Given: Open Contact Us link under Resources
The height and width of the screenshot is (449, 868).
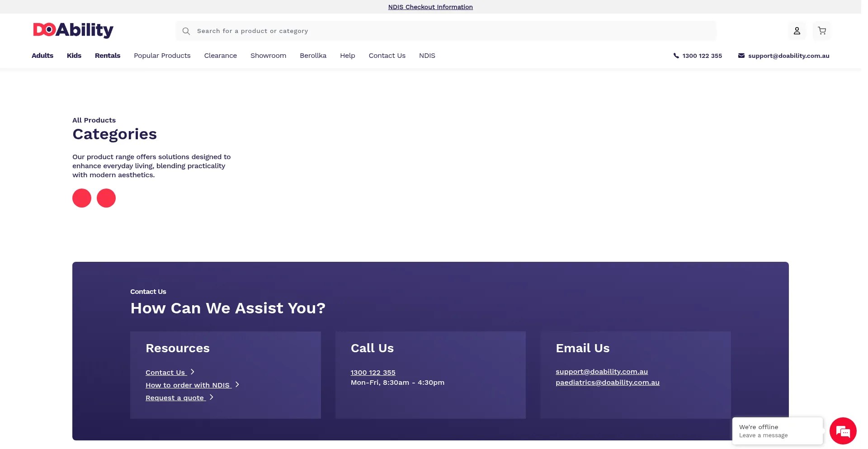Looking at the screenshot, I should (x=165, y=373).
